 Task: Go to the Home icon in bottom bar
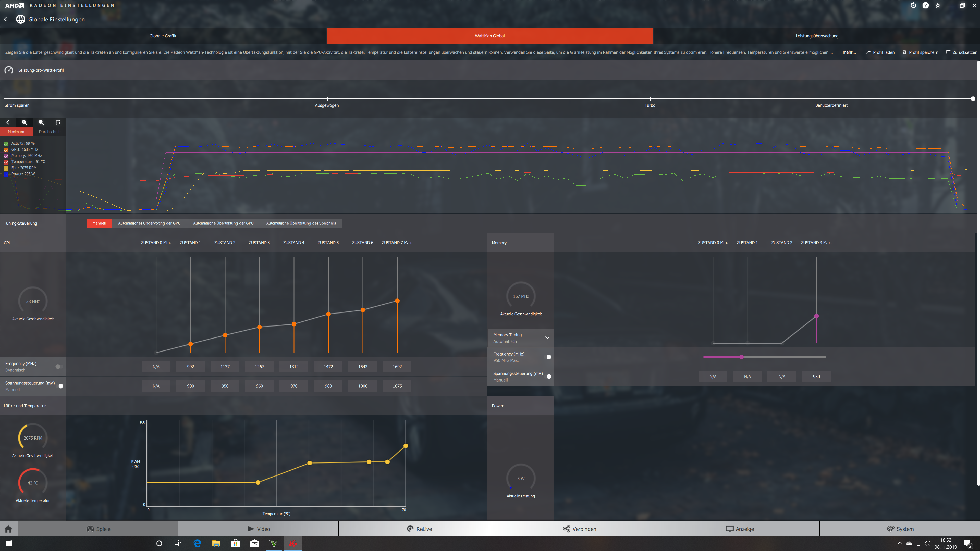pyautogui.click(x=8, y=529)
